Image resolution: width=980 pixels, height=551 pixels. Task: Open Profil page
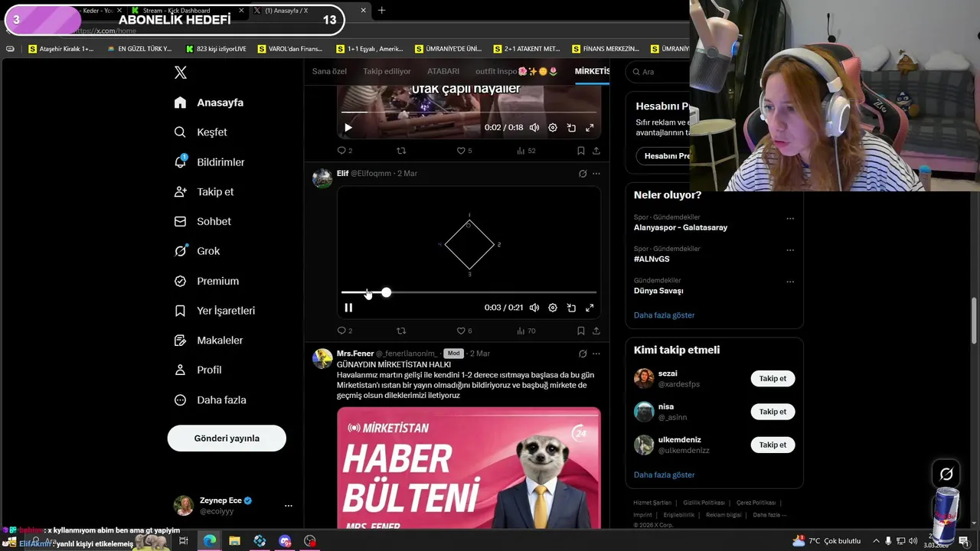tap(198, 370)
